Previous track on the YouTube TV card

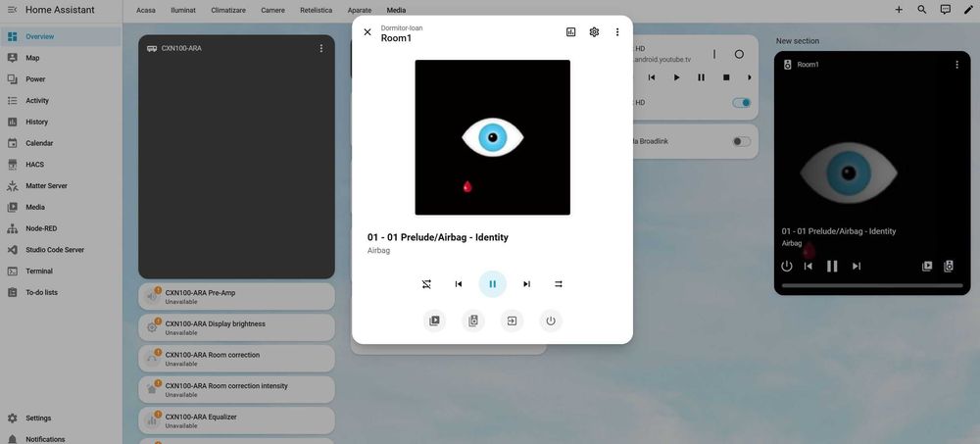tap(652, 77)
